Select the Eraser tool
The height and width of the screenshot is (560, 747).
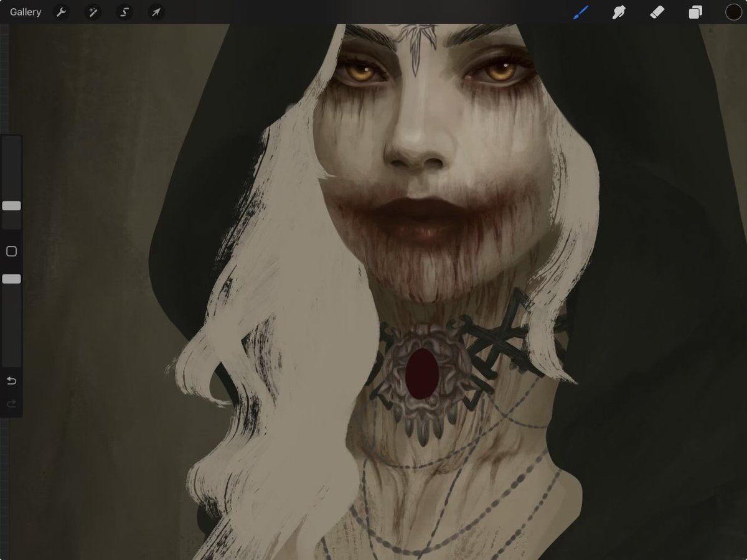click(657, 12)
